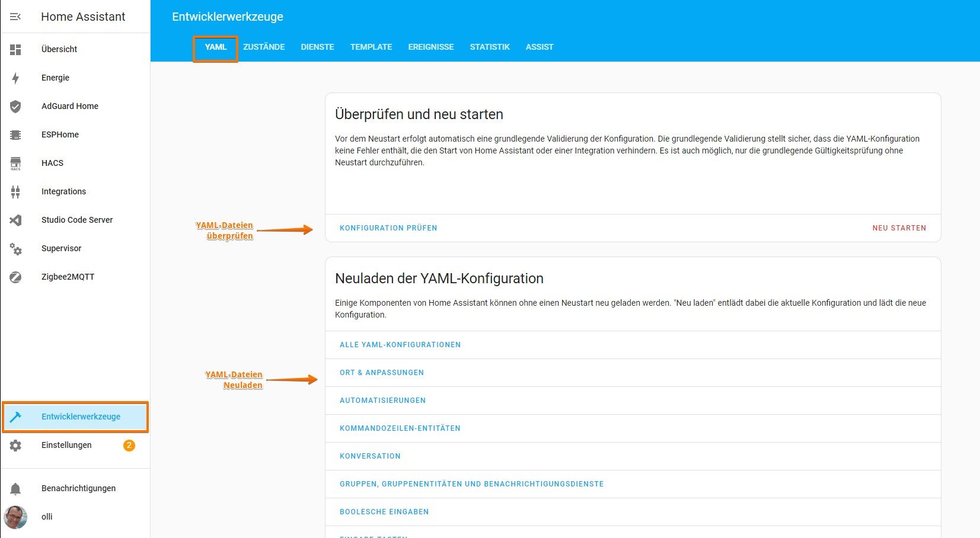
Task: Open Supervisor in the sidebar
Action: click(x=75, y=248)
